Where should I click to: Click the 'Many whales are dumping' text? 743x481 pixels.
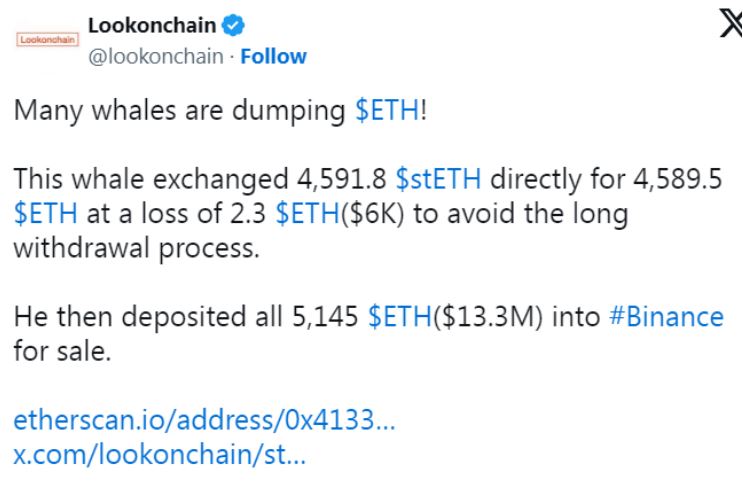(180, 110)
